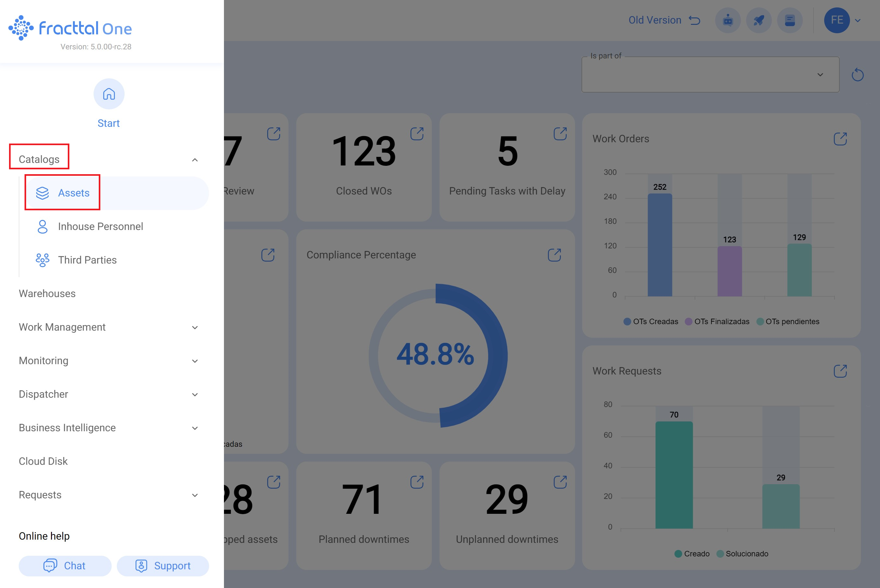Expand the Work Management section
The width and height of the screenshot is (880, 588).
coord(109,327)
